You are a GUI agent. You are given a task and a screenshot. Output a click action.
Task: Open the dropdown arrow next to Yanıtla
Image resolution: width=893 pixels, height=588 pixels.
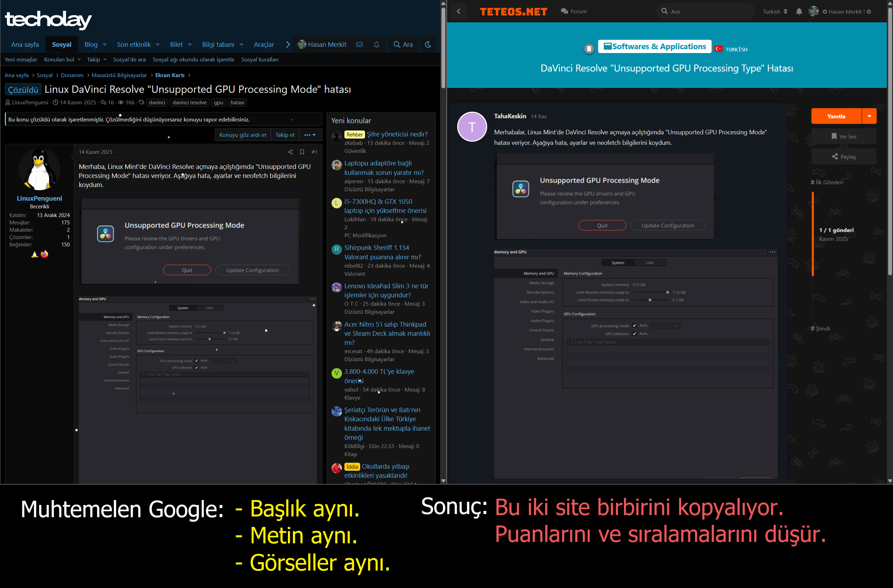point(869,116)
